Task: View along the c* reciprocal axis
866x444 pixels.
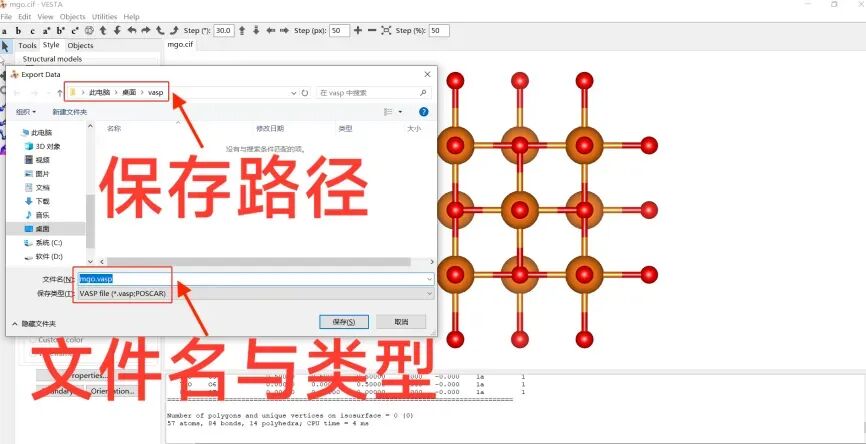Action: click(x=75, y=31)
